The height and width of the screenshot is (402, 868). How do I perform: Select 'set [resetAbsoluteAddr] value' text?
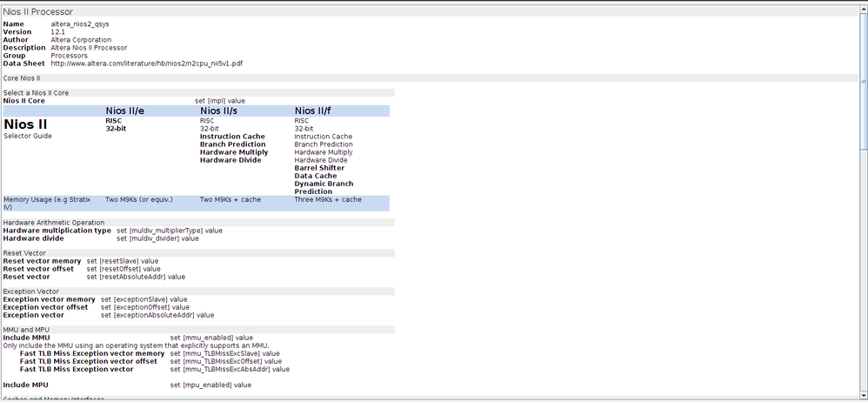coord(137,277)
